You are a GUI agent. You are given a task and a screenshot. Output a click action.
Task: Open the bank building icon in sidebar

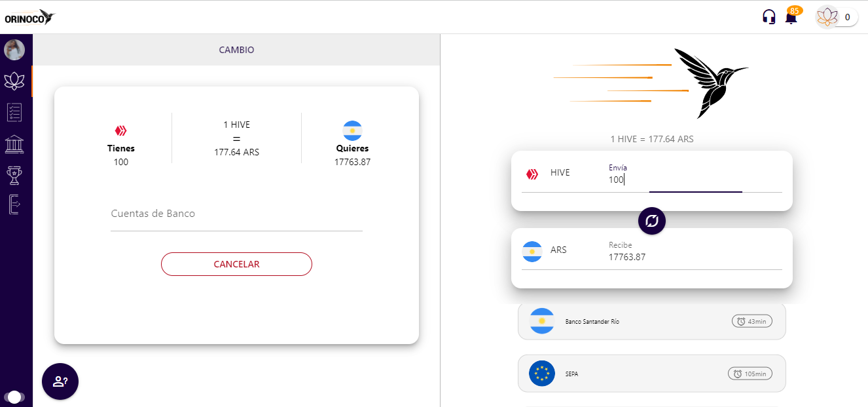(14, 144)
